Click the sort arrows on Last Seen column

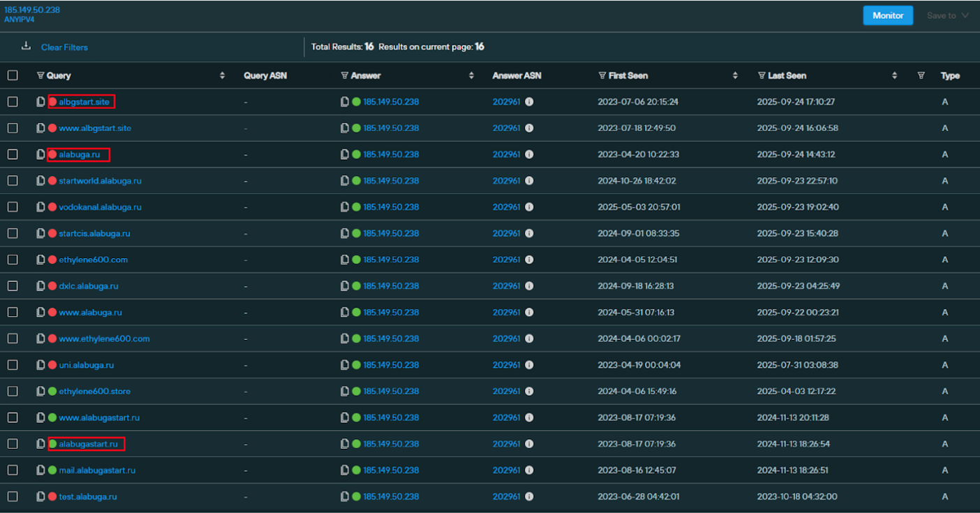[x=894, y=75]
